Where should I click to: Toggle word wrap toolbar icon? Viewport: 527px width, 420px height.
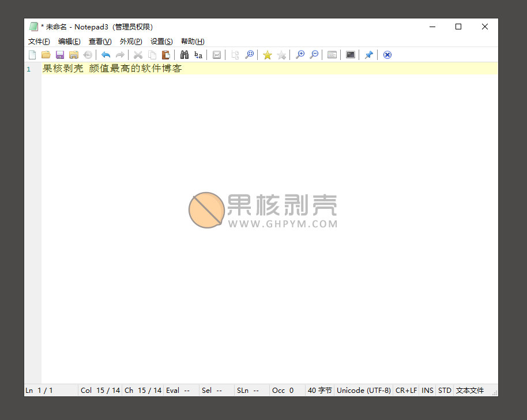pyautogui.click(x=217, y=55)
